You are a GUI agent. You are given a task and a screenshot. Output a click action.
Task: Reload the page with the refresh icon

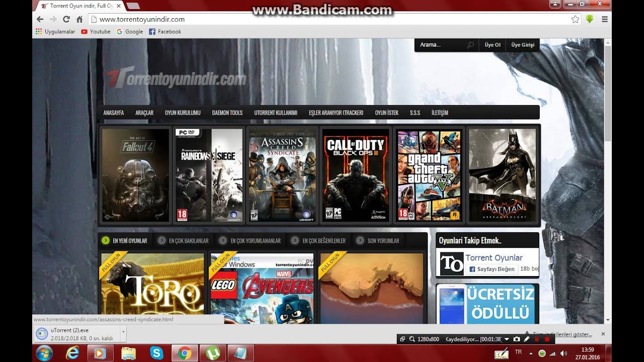66,19
